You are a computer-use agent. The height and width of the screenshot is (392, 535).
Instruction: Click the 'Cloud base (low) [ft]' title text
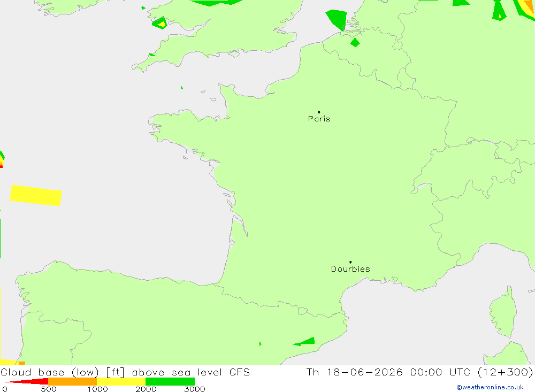pyautogui.click(x=63, y=372)
